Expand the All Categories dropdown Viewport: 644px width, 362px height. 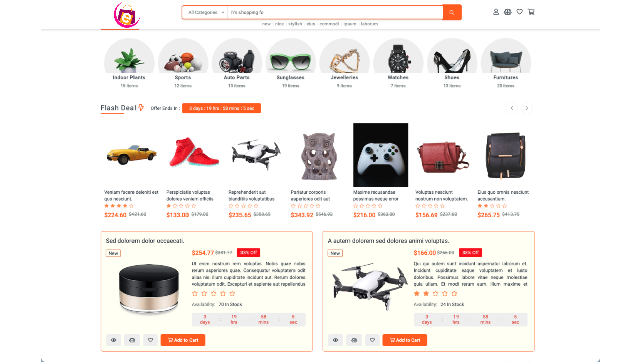pos(205,12)
